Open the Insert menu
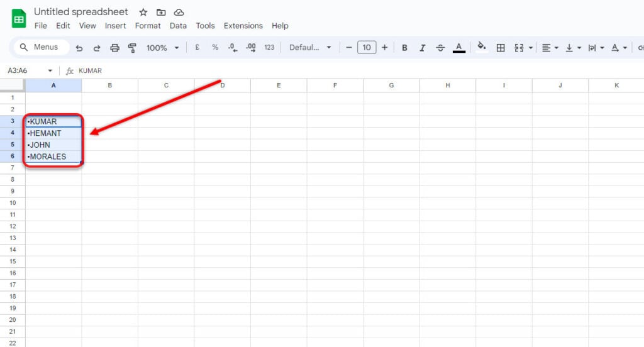The width and height of the screenshot is (644, 347). (116, 26)
